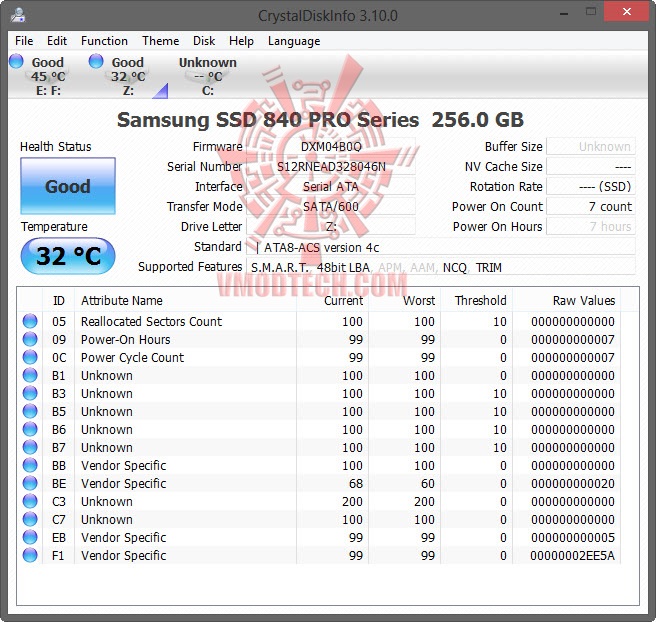656x622 pixels.
Task: Click the NV Cache Size field
Action: 591,166
